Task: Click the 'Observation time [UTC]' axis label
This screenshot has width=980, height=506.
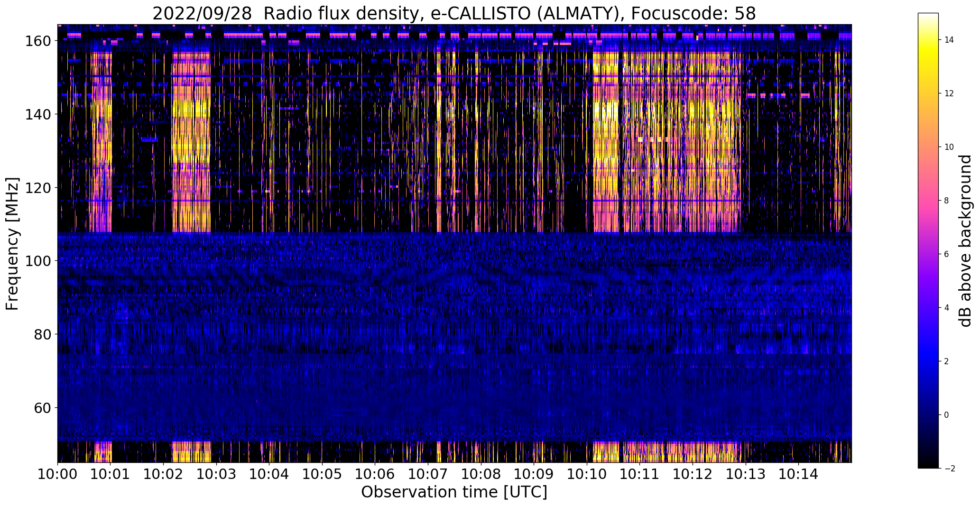Action: click(454, 492)
